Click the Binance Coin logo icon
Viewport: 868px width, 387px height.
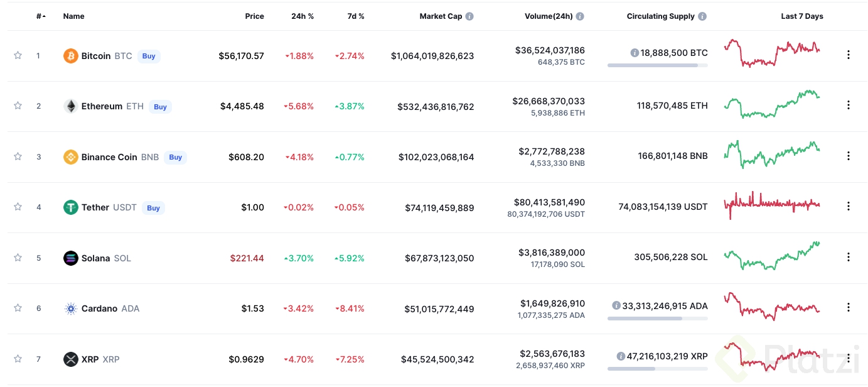point(71,157)
